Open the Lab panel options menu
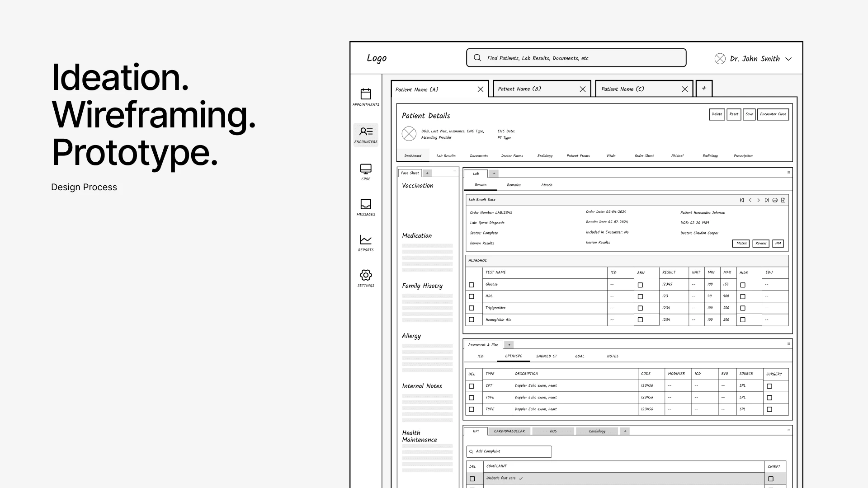 click(789, 172)
